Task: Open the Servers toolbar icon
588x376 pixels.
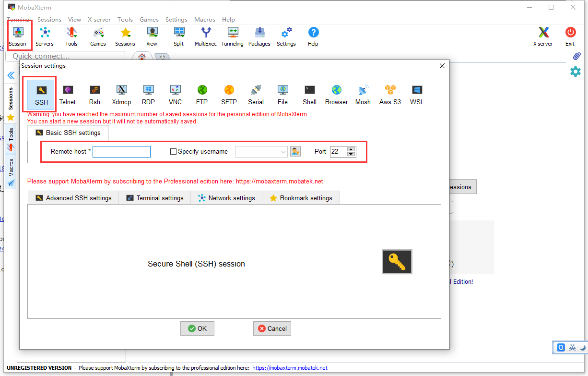Action: tap(45, 36)
